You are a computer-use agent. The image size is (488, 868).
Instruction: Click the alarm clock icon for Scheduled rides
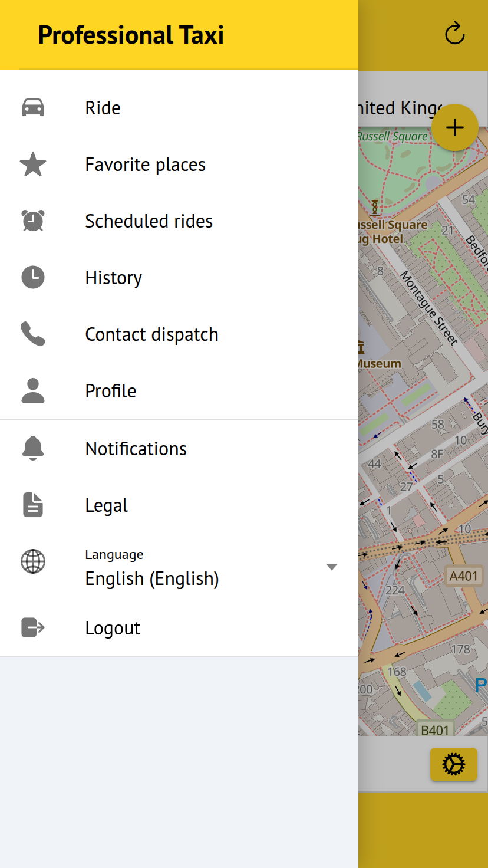pyautogui.click(x=33, y=221)
